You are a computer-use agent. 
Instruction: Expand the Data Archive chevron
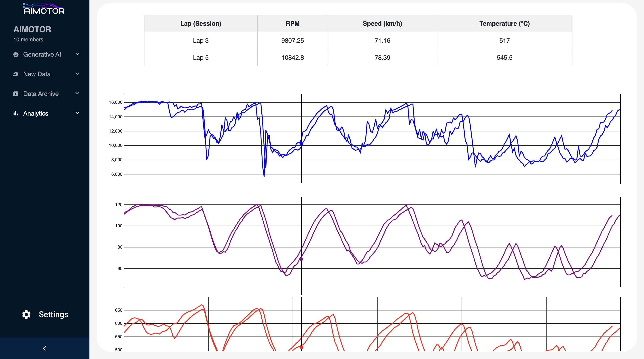(77, 93)
